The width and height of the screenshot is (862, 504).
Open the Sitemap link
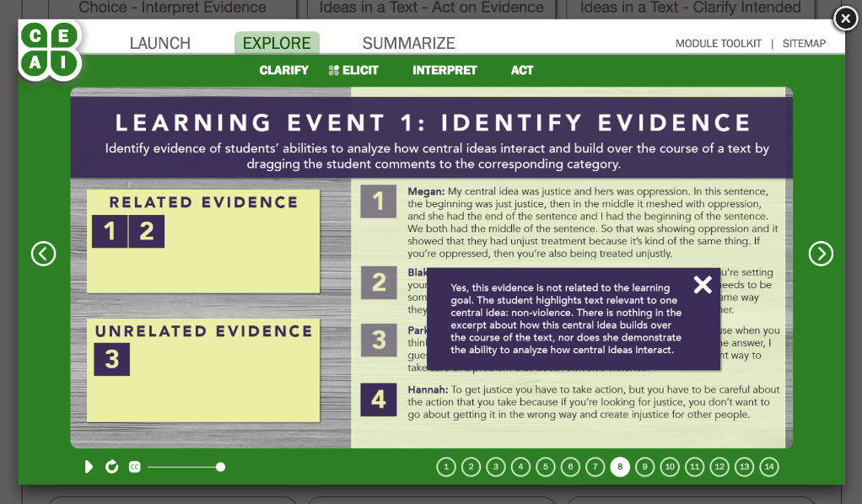pyautogui.click(x=804, y=44)
